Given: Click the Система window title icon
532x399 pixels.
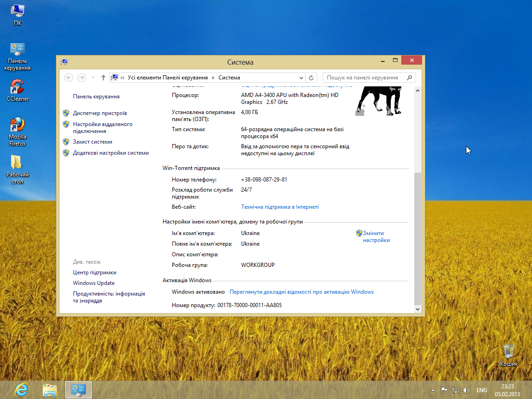Looking at the screenshot, I should (x=64, y=62).
